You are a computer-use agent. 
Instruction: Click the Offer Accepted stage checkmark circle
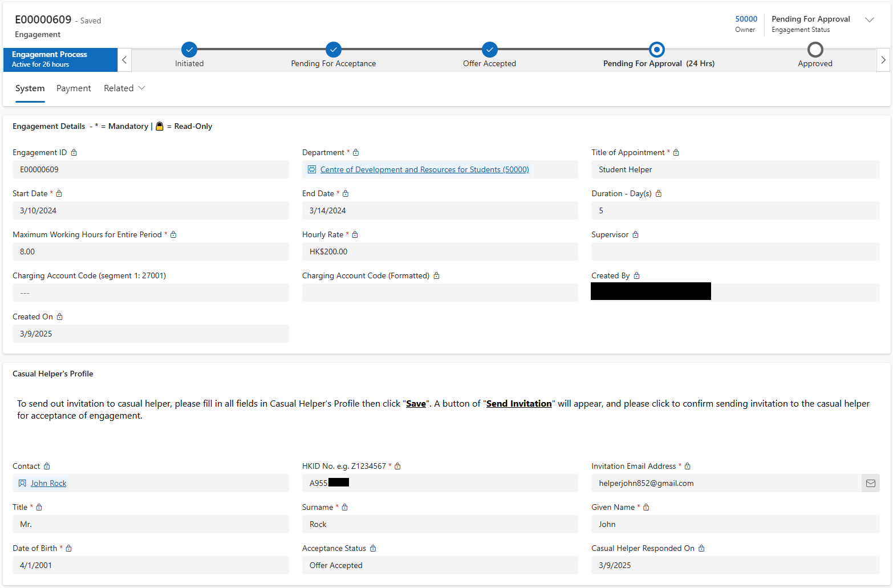pos(489,50)
